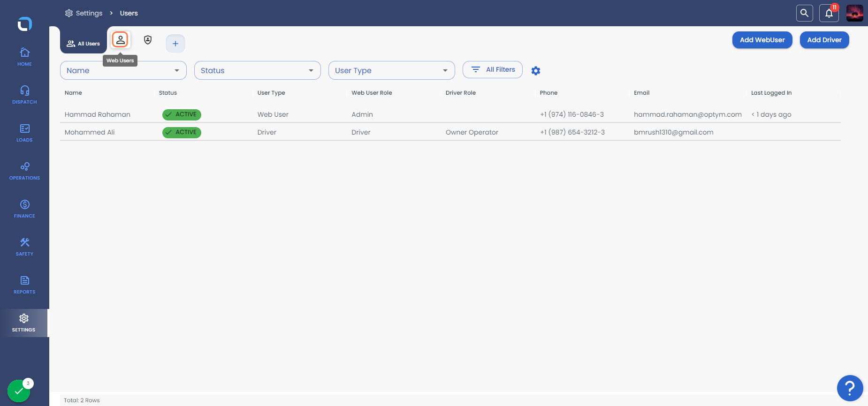Sort by the Name column header
868x406 pixels.
pos(73,93)
